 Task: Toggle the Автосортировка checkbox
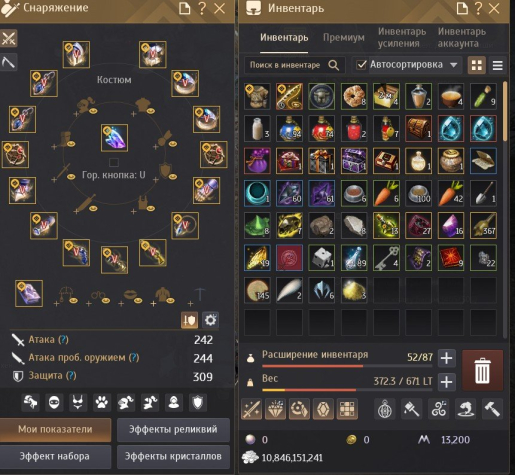coord(361,65)
